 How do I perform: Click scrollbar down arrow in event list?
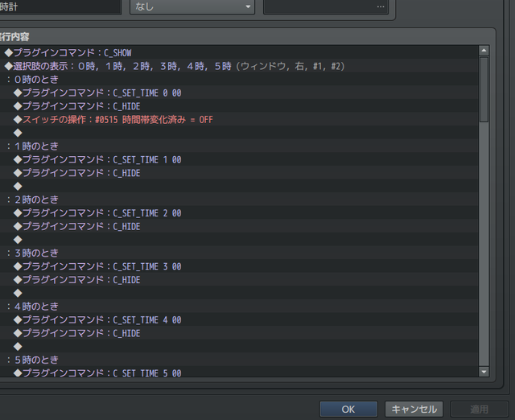click(x=484, y=372)
